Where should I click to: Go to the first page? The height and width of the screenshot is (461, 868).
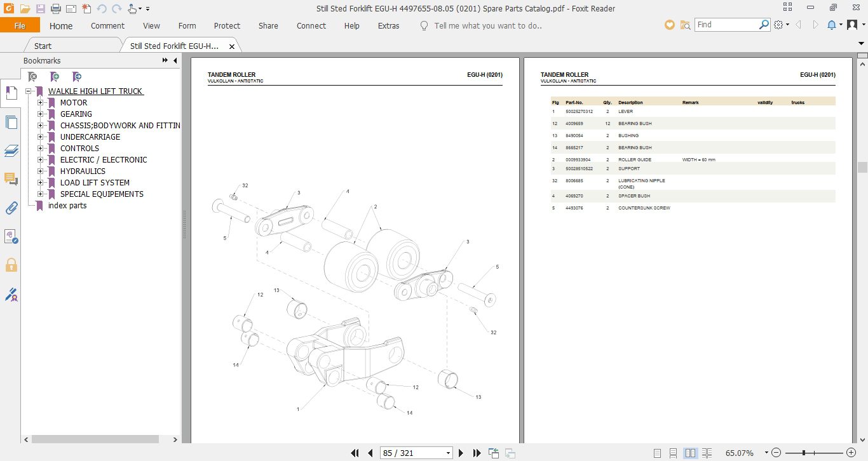point(355,453)
